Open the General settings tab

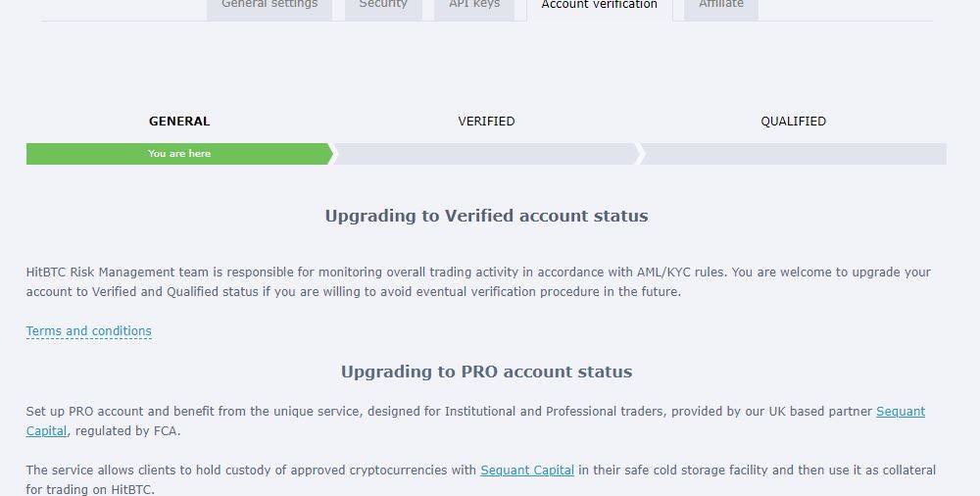[269, 6]
